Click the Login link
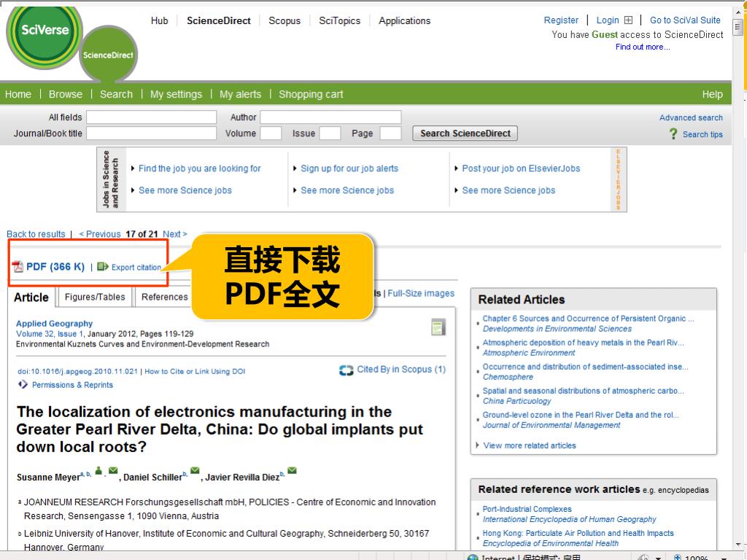Screen dimensions: 747x560 pyautogui.click(x=608, y=20)
